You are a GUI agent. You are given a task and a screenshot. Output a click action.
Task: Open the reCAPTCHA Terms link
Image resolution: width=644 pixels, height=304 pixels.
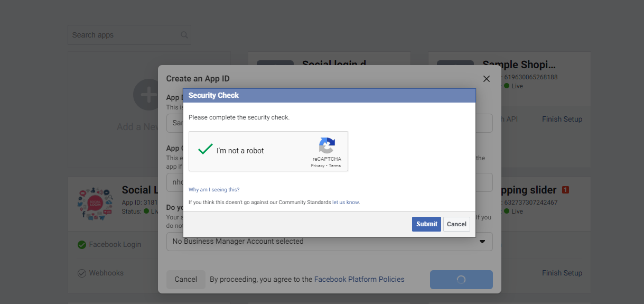[x=335, y=166]
